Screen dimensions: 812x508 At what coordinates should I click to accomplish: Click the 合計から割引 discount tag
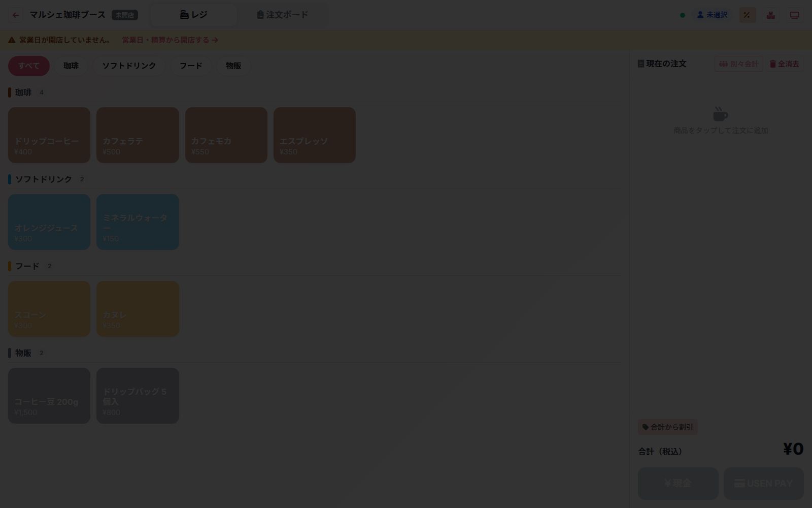tap(668, 427)
